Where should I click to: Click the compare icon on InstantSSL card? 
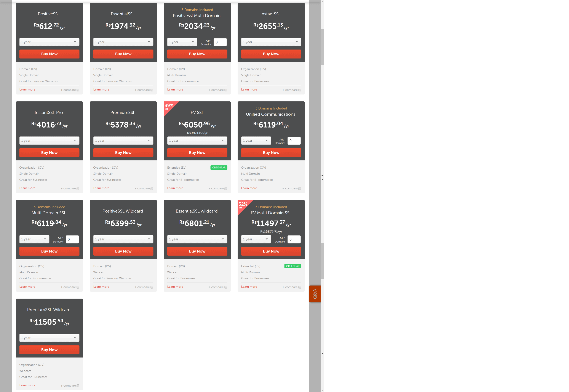coord(300,90)
